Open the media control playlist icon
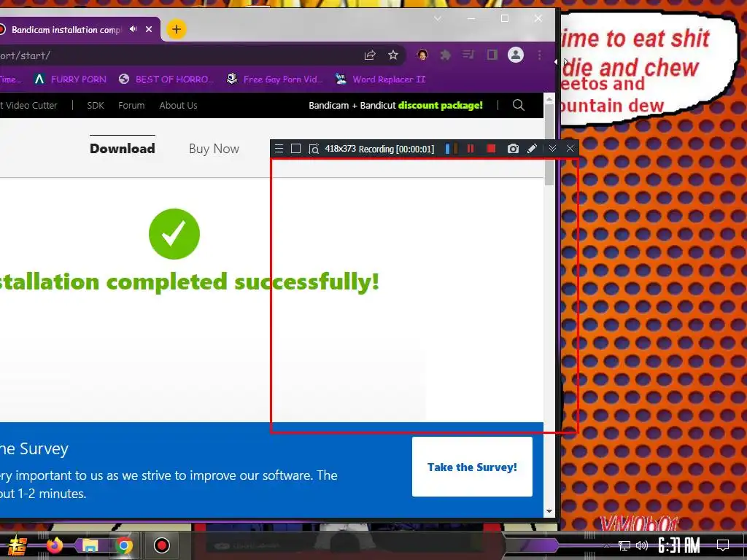 tap(469, 55)
